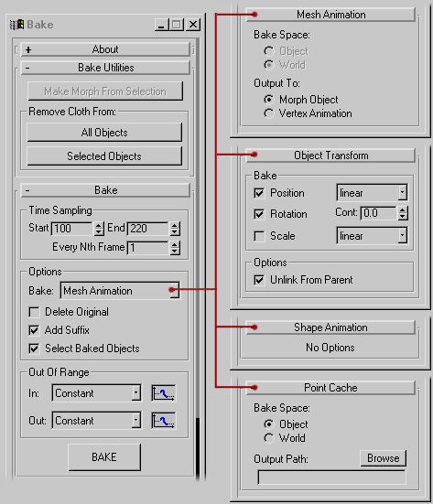
Task: Click the End frame input field
Action: pyautogui.click(x=148, y=229)
